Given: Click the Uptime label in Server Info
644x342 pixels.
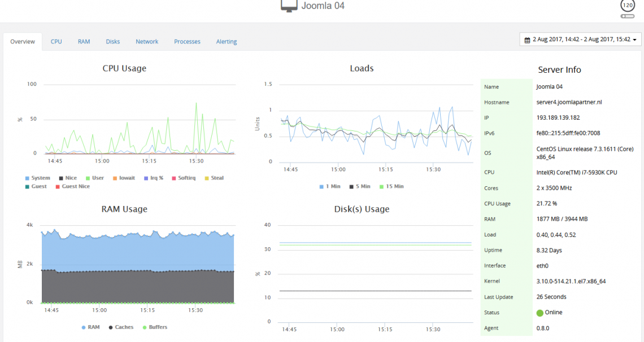Looking at the screenshot, I should pos(493,250).
